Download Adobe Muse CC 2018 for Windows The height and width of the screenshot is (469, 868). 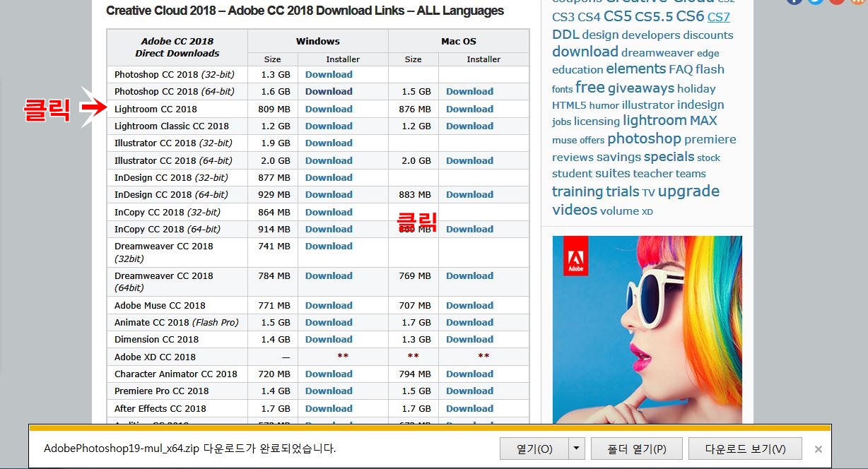[x=329, y=305]
